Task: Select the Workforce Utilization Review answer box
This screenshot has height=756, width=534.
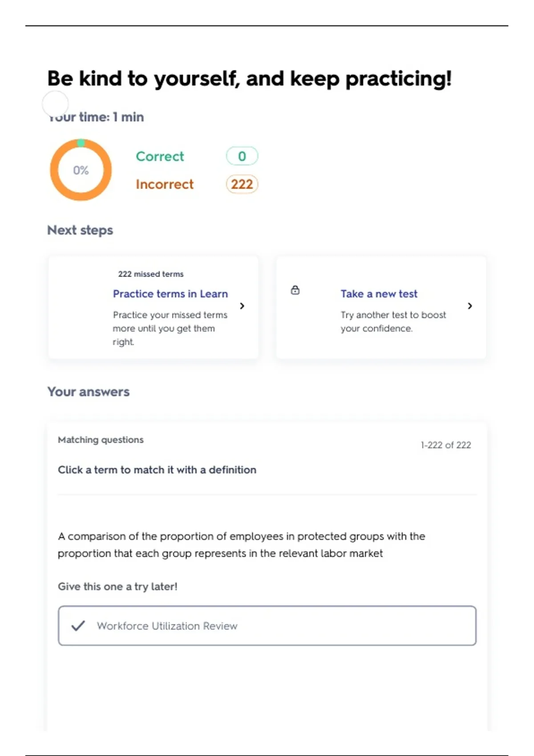Action: click(267, 626)
